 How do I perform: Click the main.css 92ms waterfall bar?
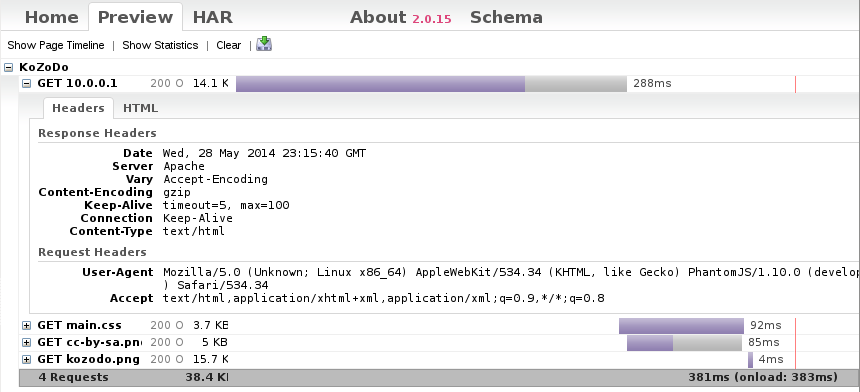pyautogui.click(x=681, y=326)
